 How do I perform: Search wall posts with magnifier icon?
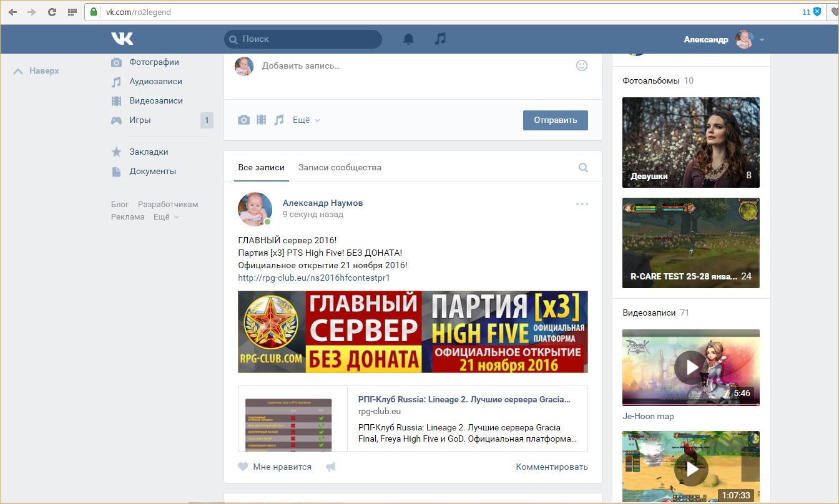[583, 167]
